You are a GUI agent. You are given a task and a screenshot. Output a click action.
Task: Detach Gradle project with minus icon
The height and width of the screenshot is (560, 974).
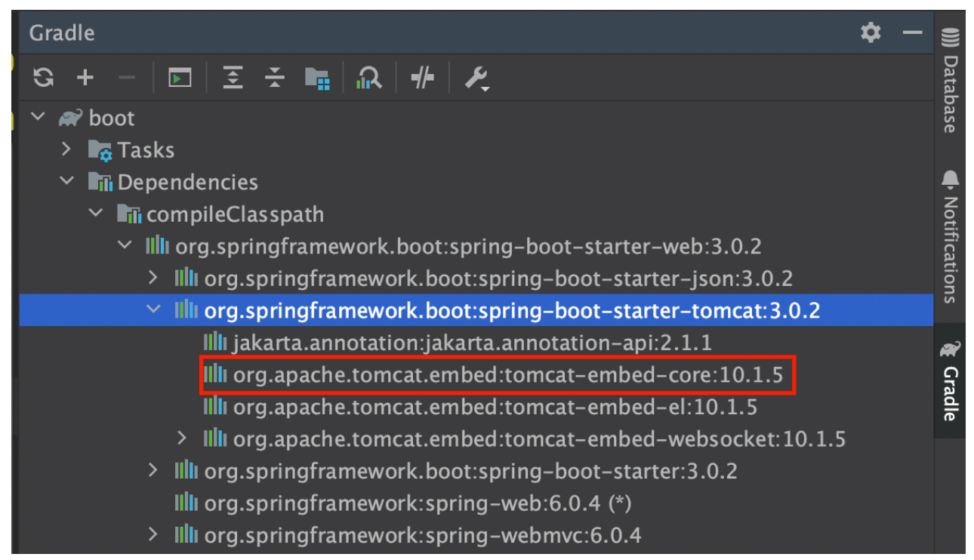pos(127,77)
